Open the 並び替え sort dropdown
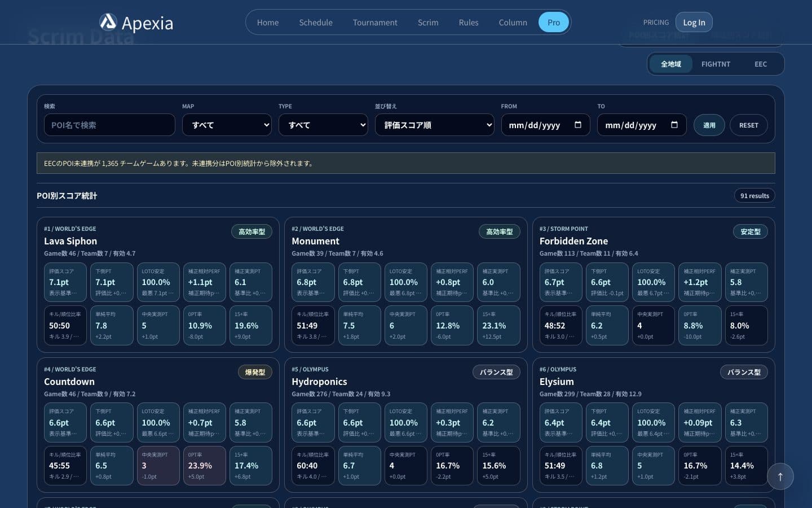This screenshot has height=508, width=812. 435,125
